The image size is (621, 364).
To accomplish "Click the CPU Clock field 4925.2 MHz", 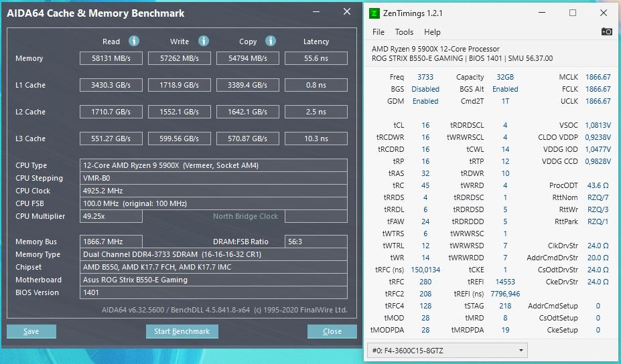I will click(x=214, y=191).
